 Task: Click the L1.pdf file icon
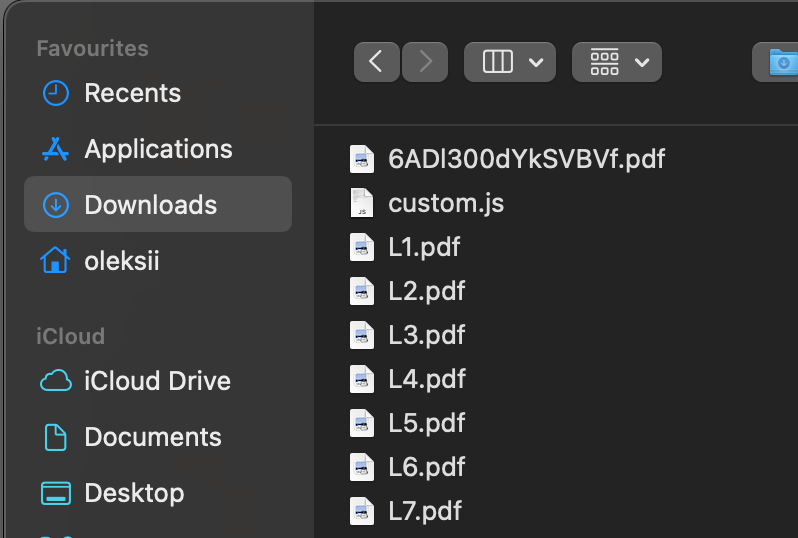[x=362, y=247]
